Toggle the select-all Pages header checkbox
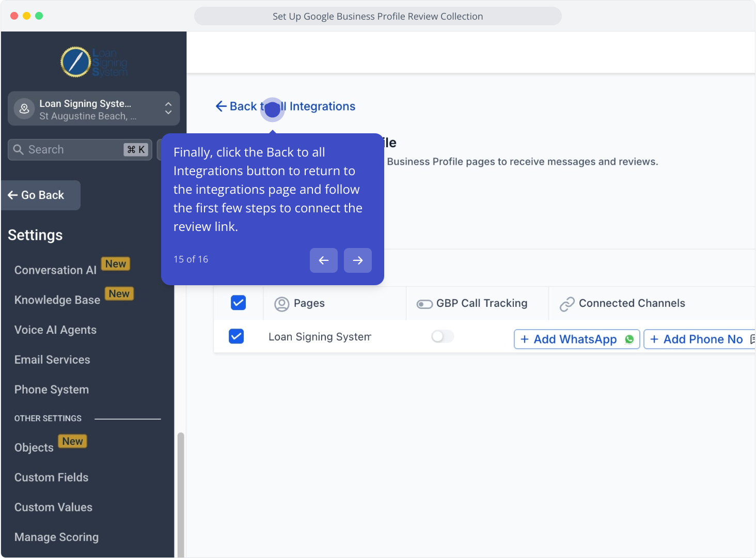The height and width of the screenshot is (558, 756). point(239,303)
